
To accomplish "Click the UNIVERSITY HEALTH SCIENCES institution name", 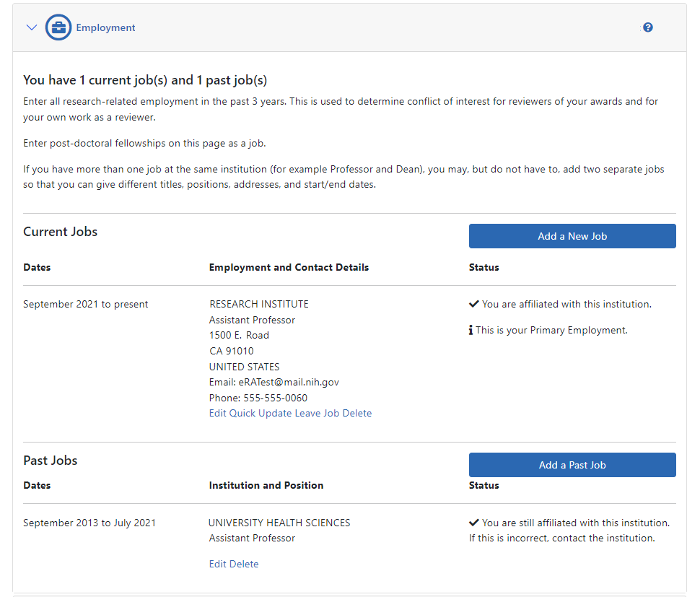I will click(x=279, y=523).
